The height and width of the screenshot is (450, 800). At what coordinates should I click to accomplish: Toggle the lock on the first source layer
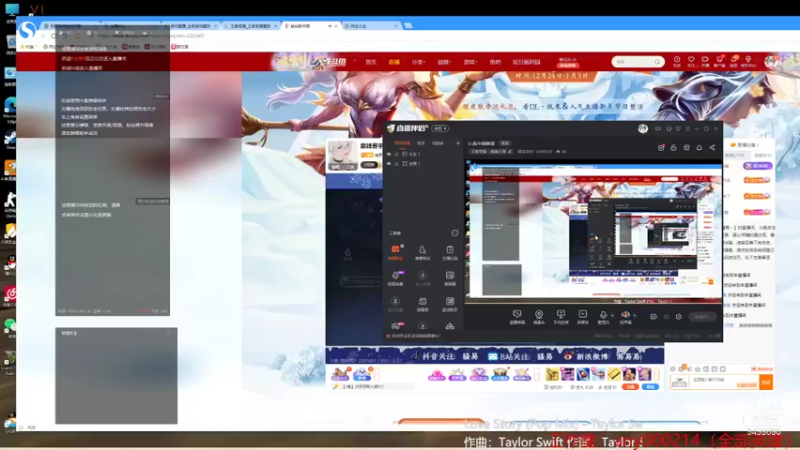396,154
